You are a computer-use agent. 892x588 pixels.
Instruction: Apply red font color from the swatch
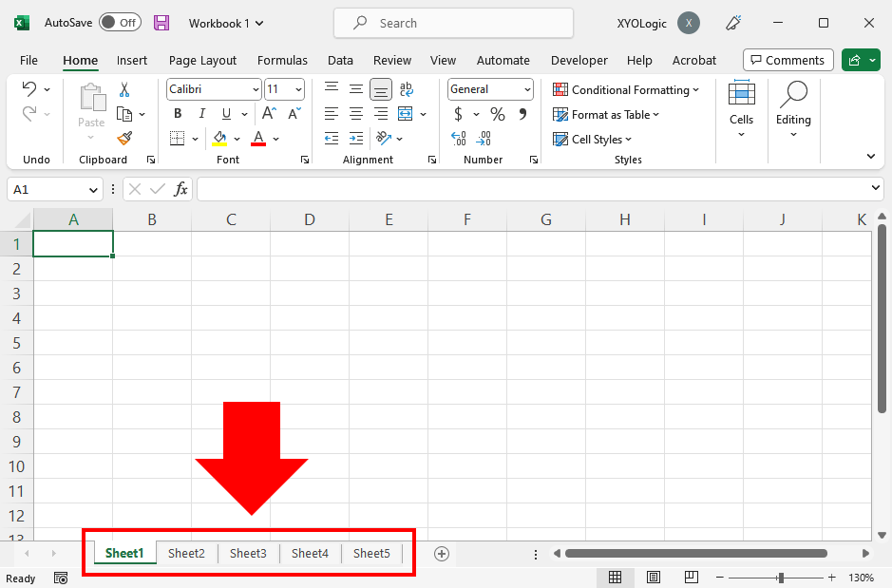click(256, 138)
